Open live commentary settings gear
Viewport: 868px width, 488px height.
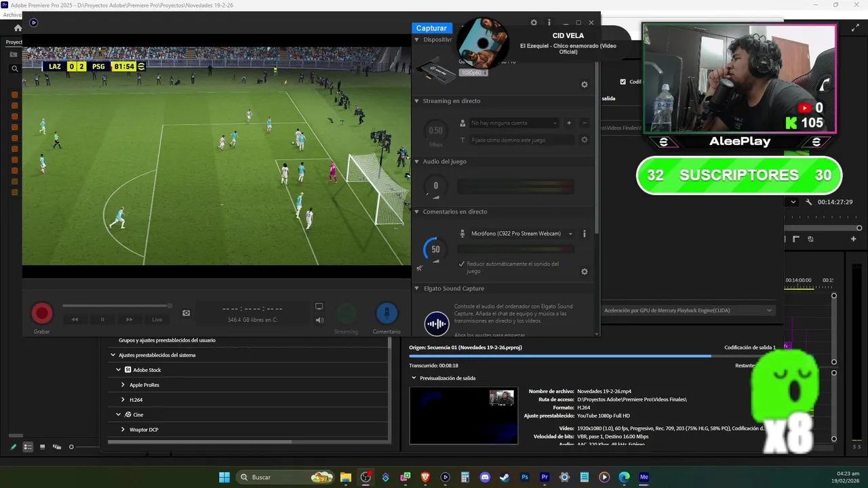point(585,272)
